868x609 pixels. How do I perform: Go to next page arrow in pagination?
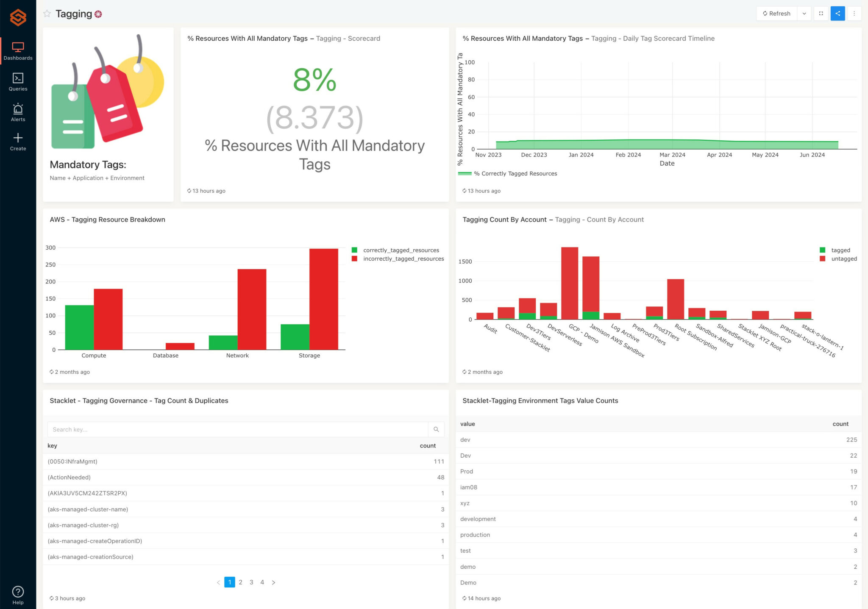click(273, 582)
